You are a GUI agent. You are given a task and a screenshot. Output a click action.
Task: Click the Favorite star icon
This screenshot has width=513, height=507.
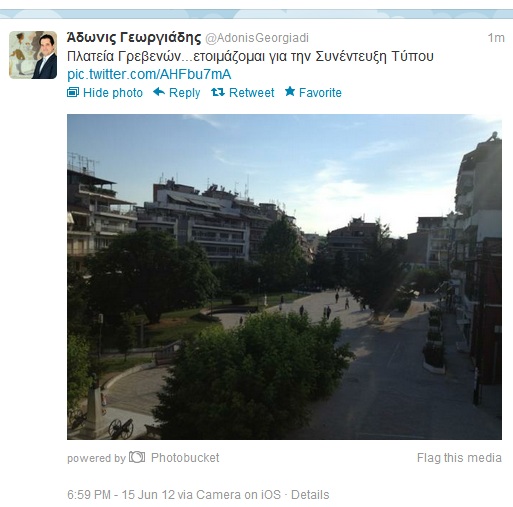click(x=290, y=91)
